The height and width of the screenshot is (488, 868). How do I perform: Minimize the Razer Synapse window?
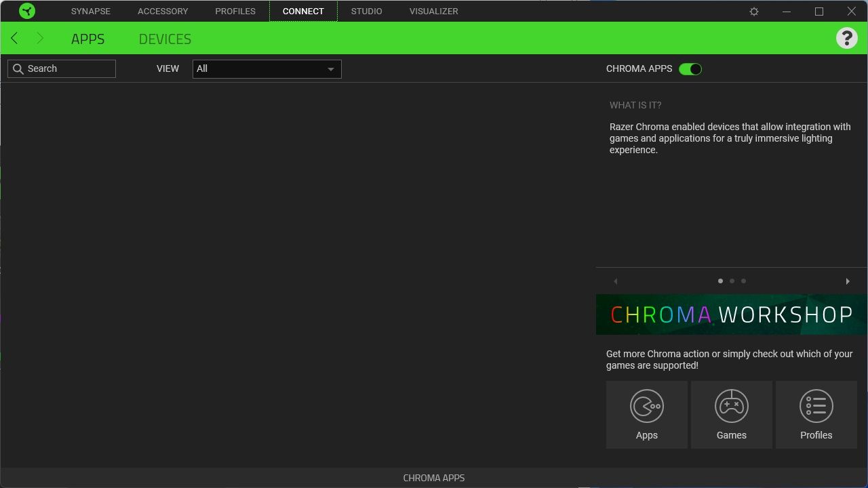[x=787, y=12]
